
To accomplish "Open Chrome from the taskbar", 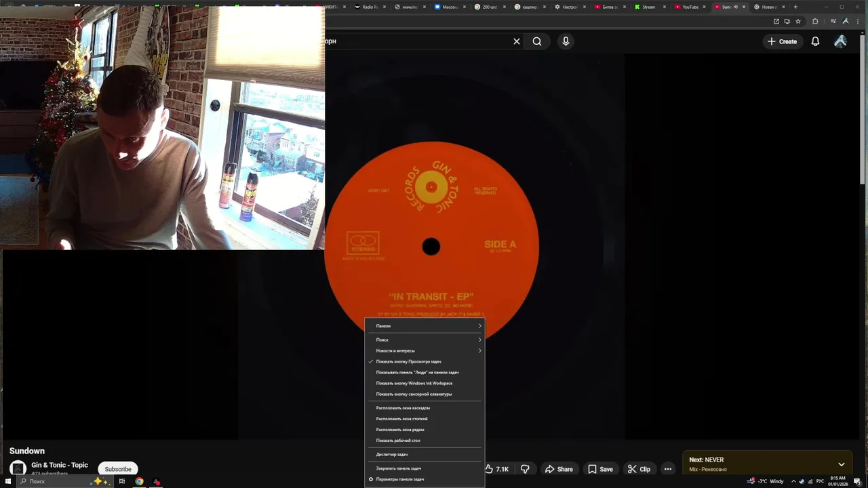I will [x=139, y=481].
